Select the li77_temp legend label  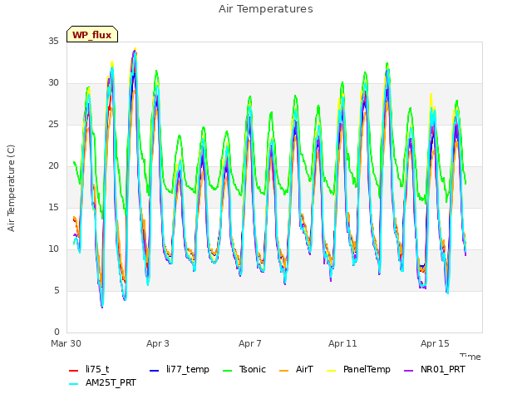188,369
